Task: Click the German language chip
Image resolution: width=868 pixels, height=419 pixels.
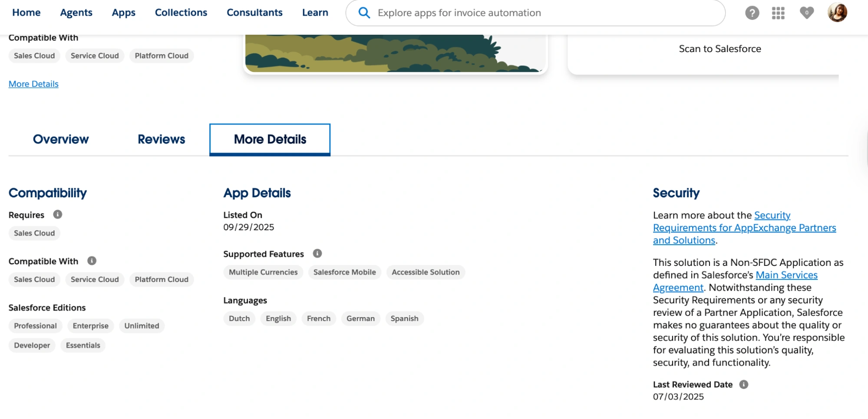Action: (360, 318)
